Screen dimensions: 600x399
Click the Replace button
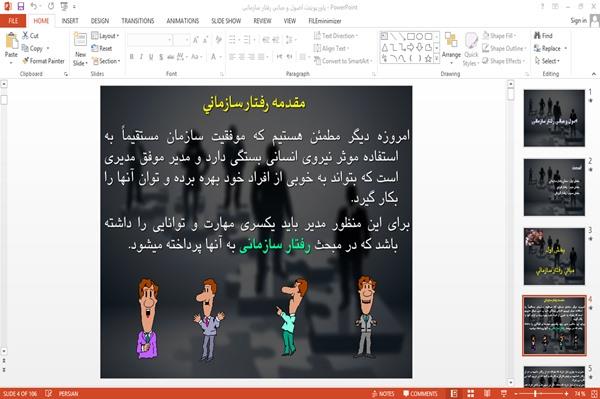click(550, 48)
